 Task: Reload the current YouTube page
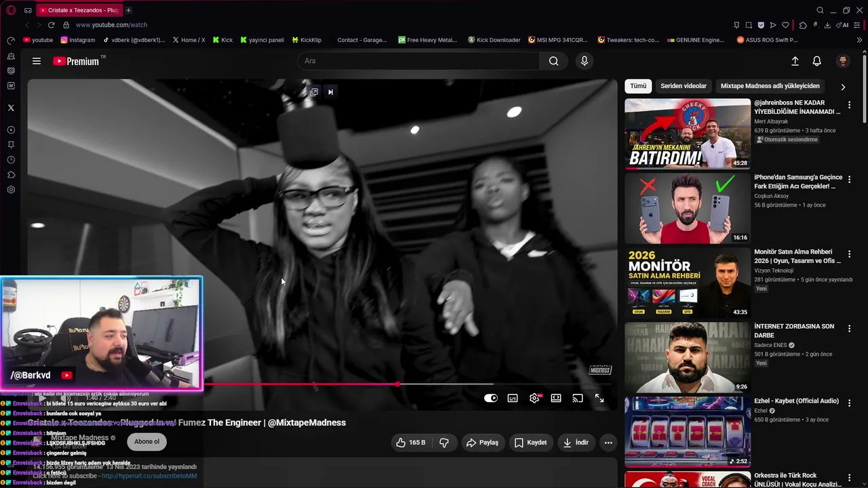click(x=51, y=25)
